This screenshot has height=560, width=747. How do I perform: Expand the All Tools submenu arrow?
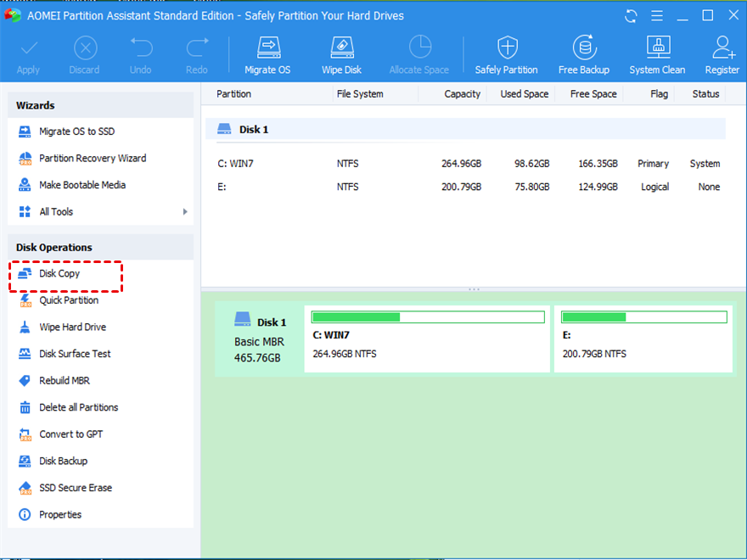tap(185, 211)
